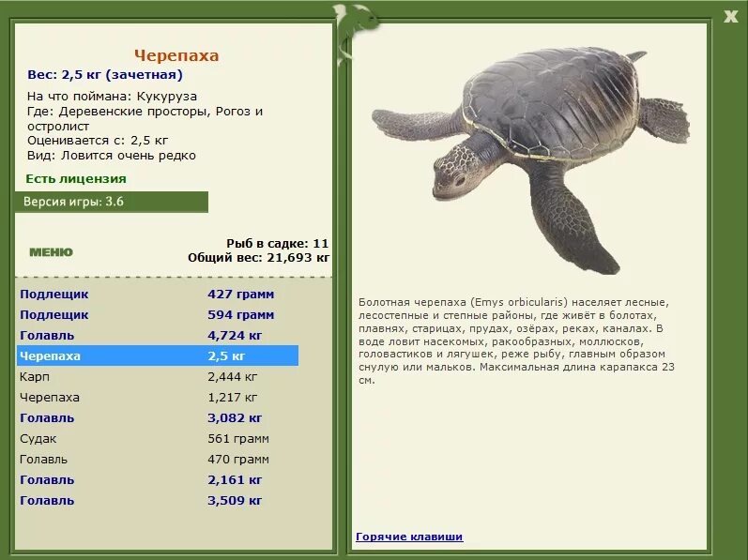Click the Вид: Ловится очень редко line
Screen dimensions: 748x560
click(x=112, y=156)
